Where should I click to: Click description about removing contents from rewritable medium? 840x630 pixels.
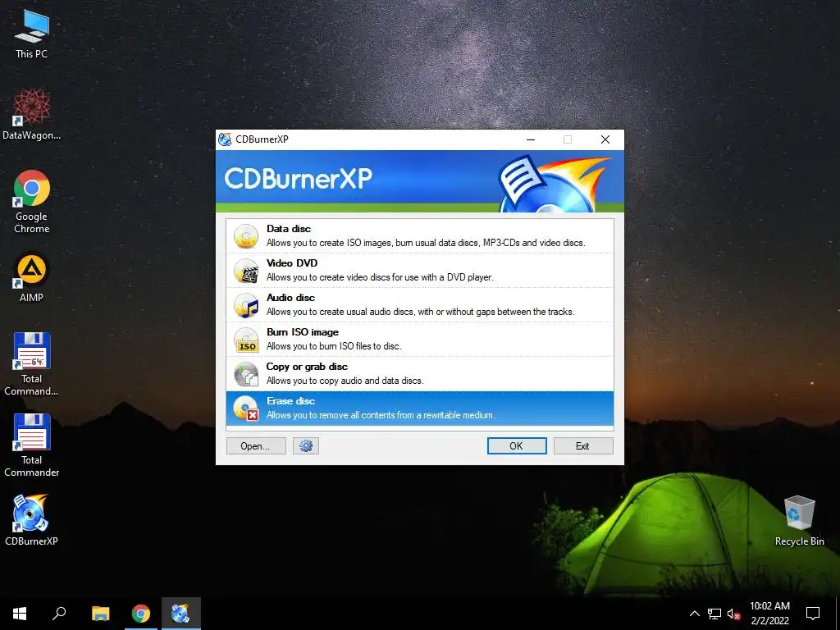point(381,415)
